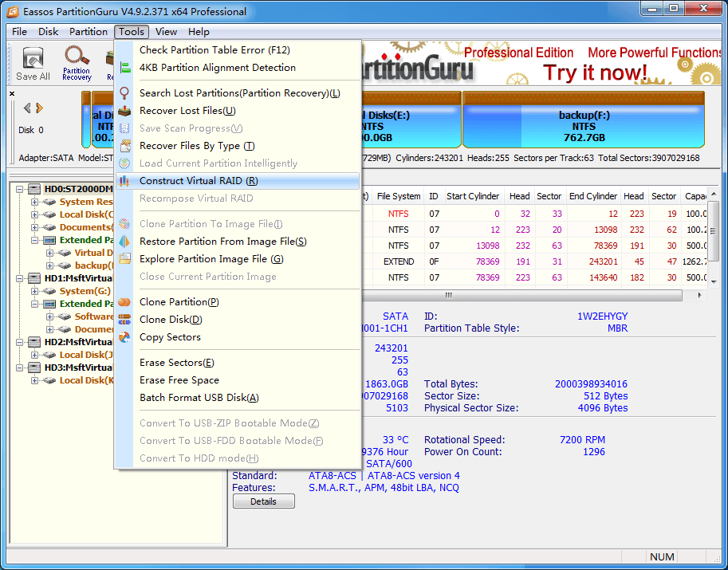
Task: Click the Local Disk(J partition icon
Action: click(x=49, y=355)
